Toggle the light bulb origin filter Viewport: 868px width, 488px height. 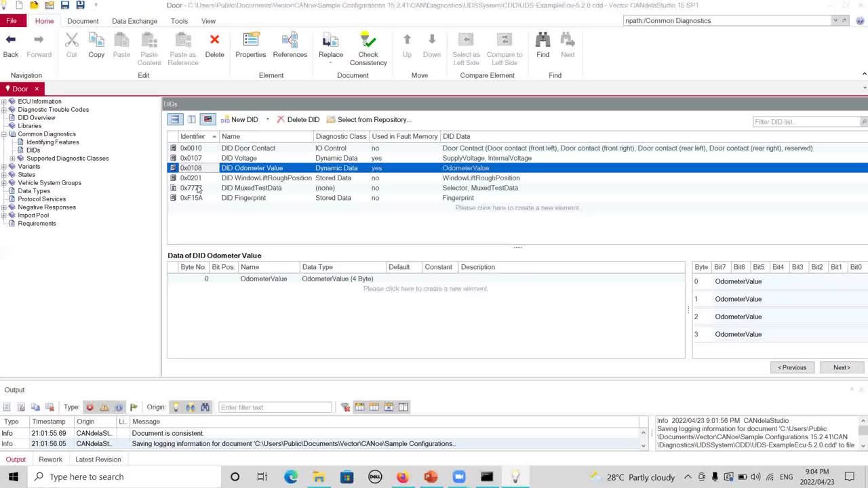(x=176, y=407)
